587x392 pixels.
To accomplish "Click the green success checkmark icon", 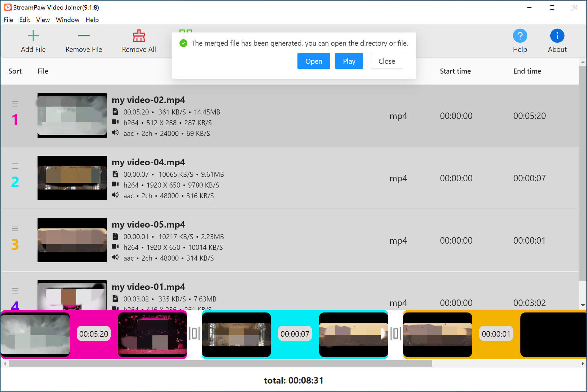I will pyautogui.click(x=183, y=43).
